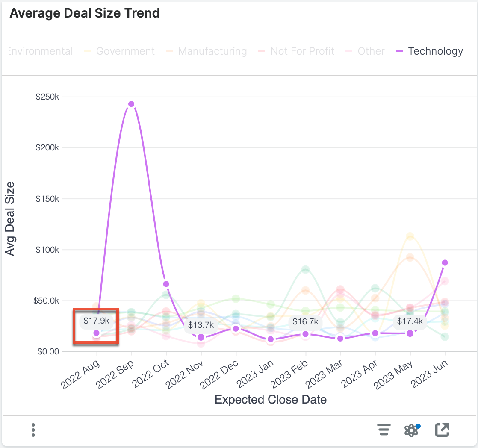Viewport: 478px width, 448px height.
Task: Expand the chart with the open-in-new icon
Action: point(442,430)
